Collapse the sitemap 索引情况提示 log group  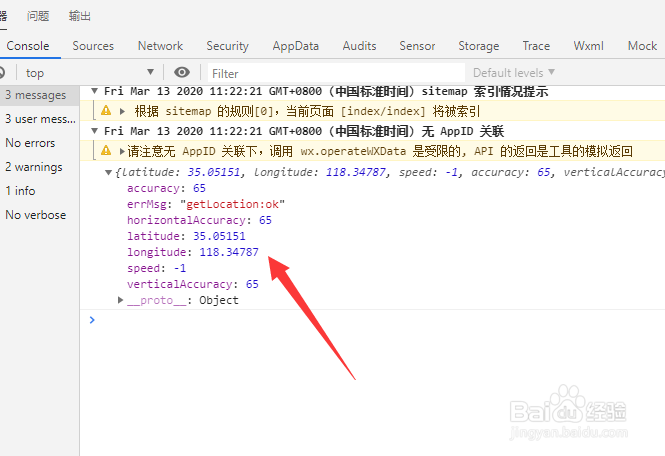pos(95,91)
